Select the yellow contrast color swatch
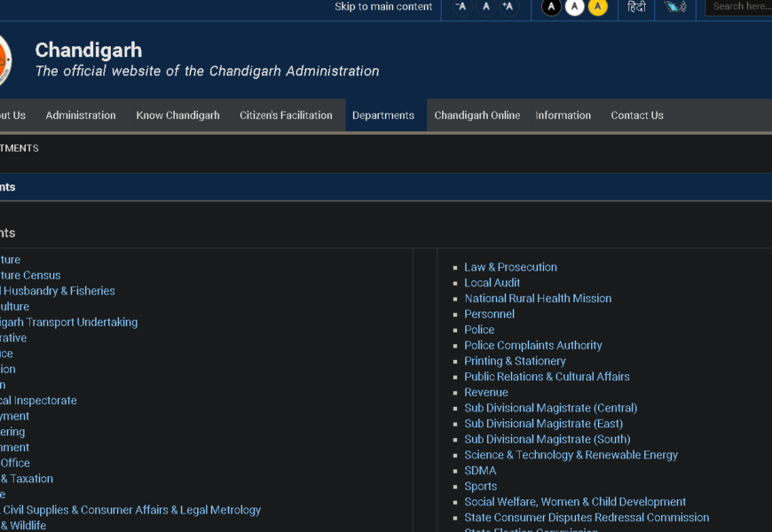772x532 pixels. tap(598, 7)
